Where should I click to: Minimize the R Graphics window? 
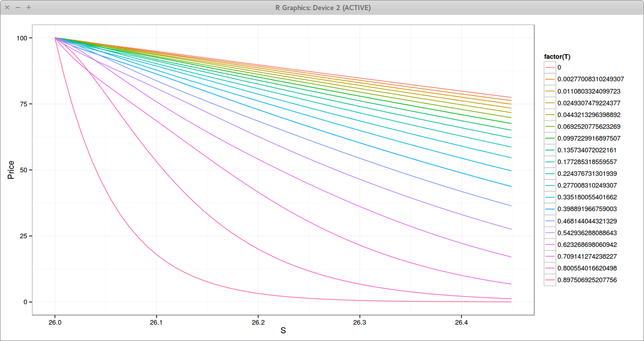point(17,8)
